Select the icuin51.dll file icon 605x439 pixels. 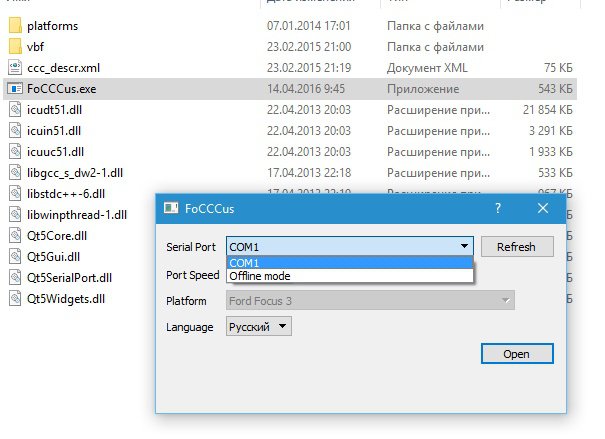click(x=15, y=130)
